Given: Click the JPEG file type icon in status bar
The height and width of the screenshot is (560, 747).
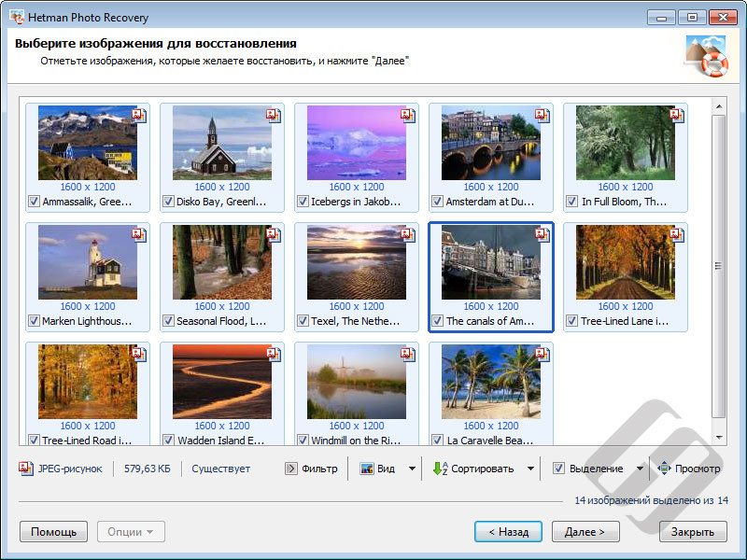Looking at the screenshot, I should [26, 469].
